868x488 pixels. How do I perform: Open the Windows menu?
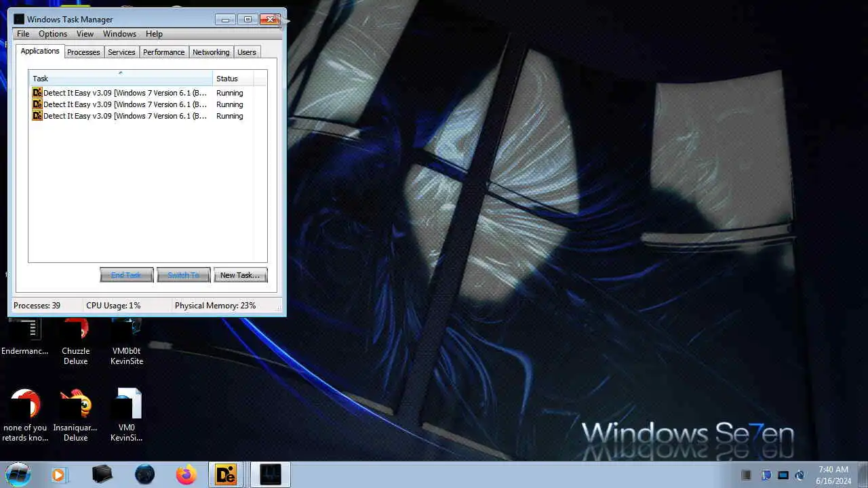click(x=119, y=34)
